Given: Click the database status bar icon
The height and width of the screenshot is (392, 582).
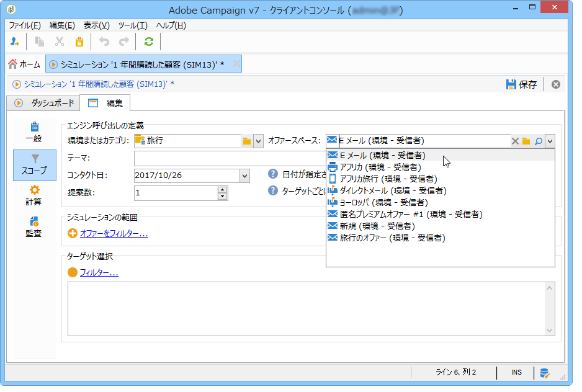Looking at the screenshot, I should click(x=545, y=373).
